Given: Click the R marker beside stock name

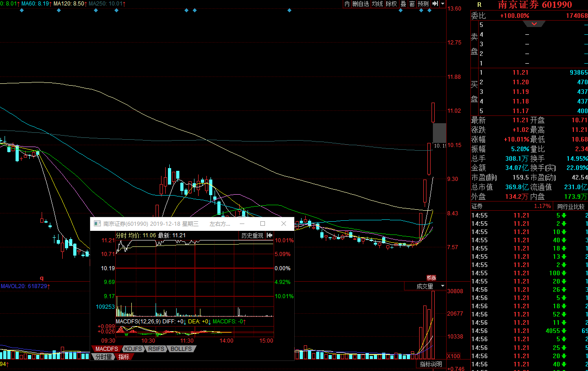Looking at the screenshot, I should click(x=479, y=5).
